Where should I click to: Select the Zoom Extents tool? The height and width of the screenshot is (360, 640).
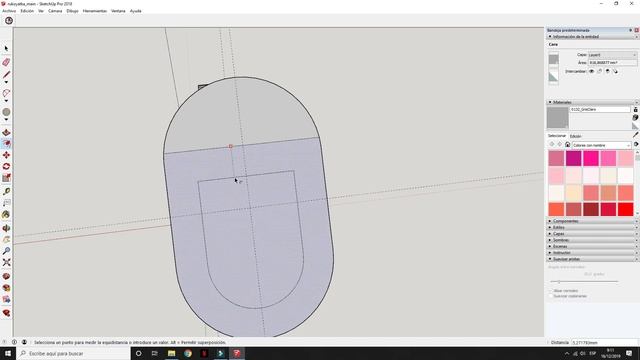tap(6, 262)
